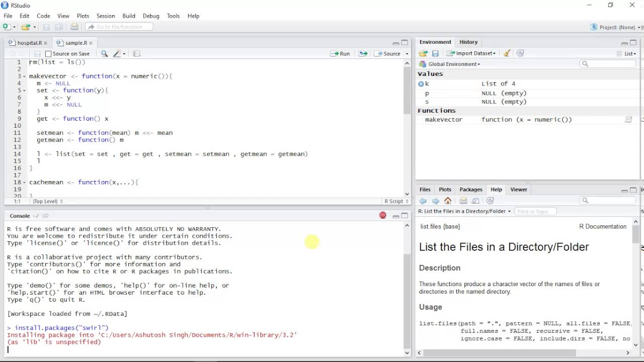Fold the makeVector function at line 3
Image resolution: width=644 pixels, height=362 pixels.
(x=25, y=76)
